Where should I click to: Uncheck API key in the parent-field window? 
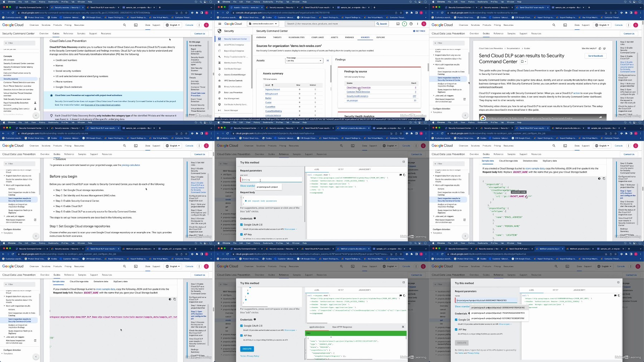[241, 235]
